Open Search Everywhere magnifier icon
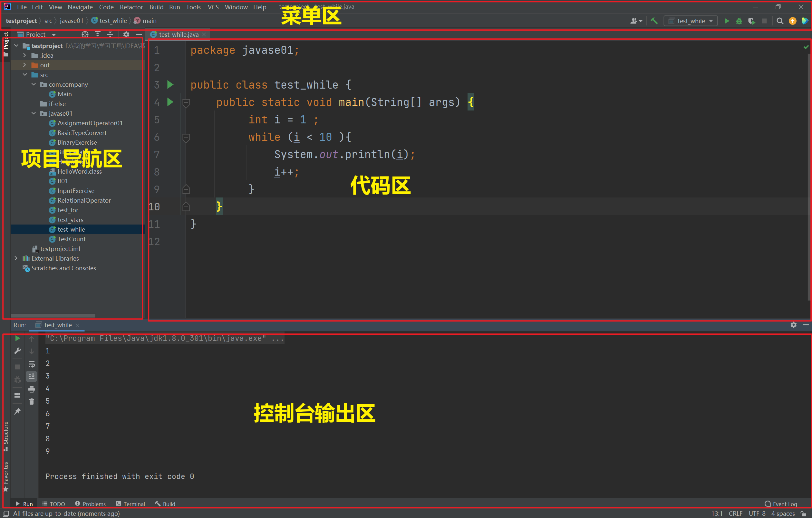 tap(780, 21)
